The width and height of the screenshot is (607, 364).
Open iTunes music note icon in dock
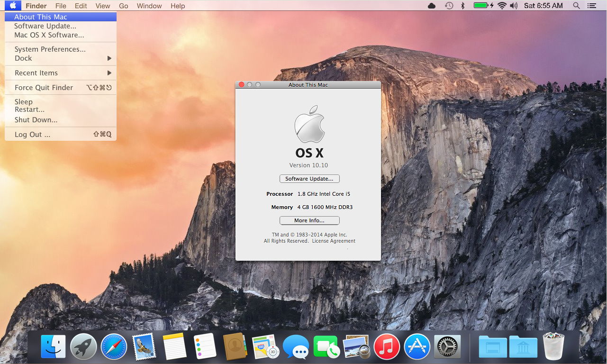point(387,346)
